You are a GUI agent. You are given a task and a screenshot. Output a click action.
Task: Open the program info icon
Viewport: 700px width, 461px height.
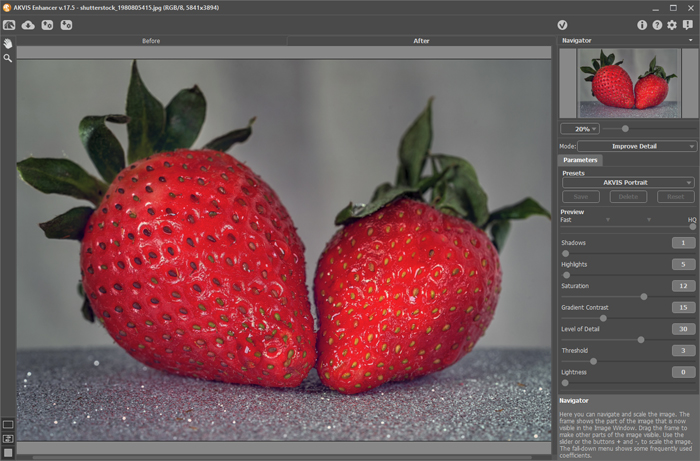641,24
